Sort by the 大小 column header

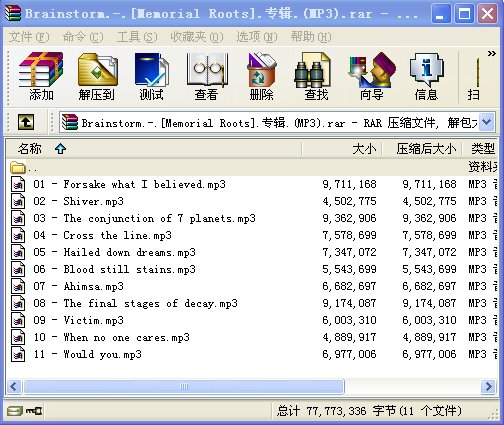[342, 149]
